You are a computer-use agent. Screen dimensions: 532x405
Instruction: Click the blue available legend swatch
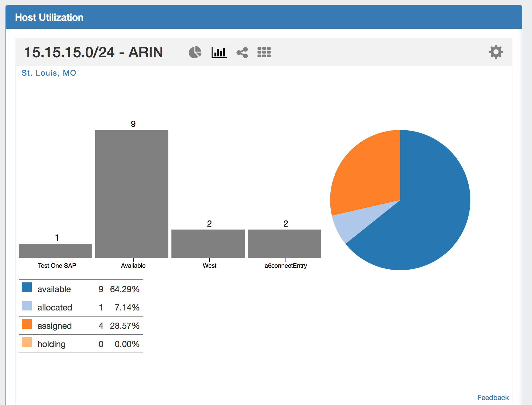27,287
